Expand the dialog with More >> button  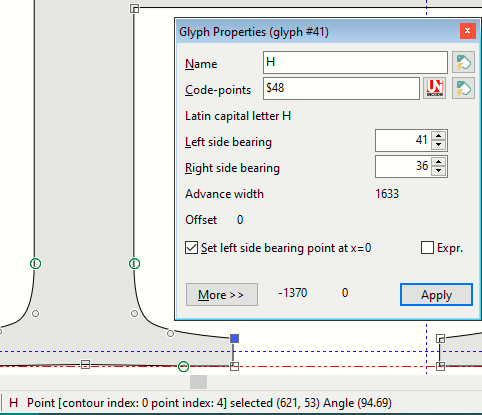222,295
